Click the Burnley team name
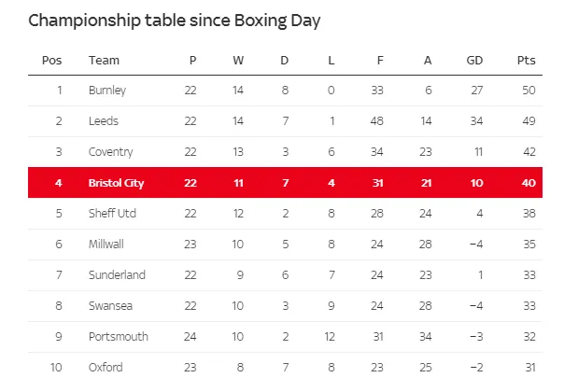 click(106, 91)
